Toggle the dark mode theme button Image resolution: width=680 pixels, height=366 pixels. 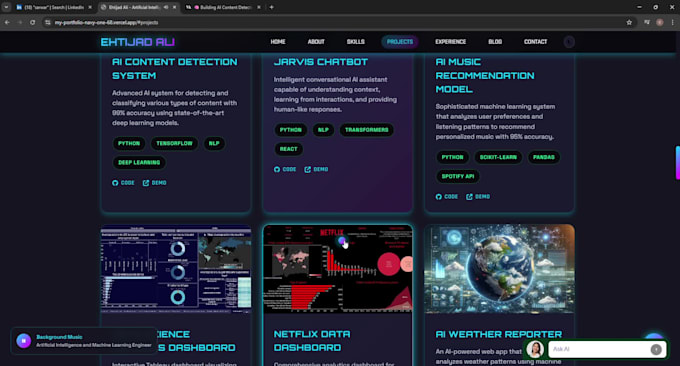[x=569, y=42]
